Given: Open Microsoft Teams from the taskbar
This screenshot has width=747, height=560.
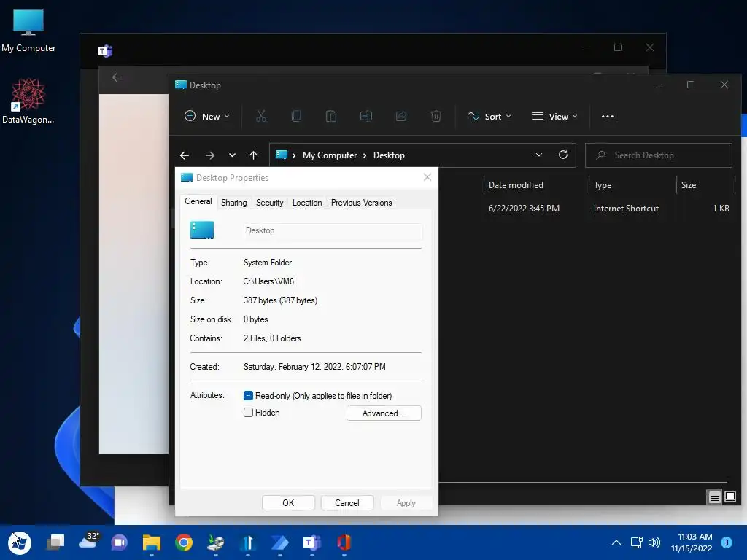Looking at the screenshot, I should click(x=311, y=542).
